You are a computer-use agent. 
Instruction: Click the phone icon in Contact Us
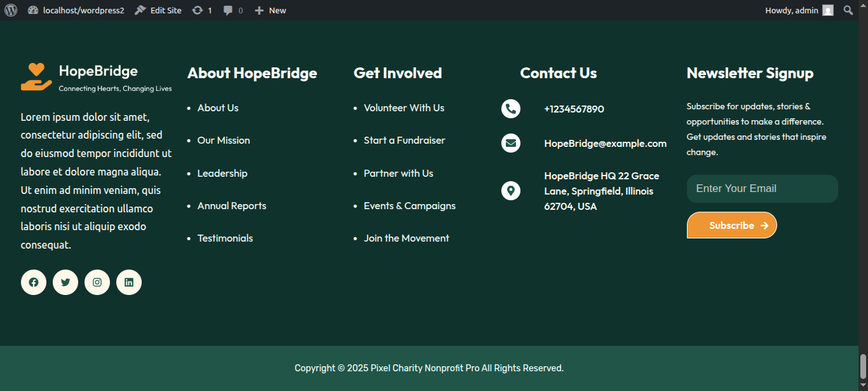(511, 109)
